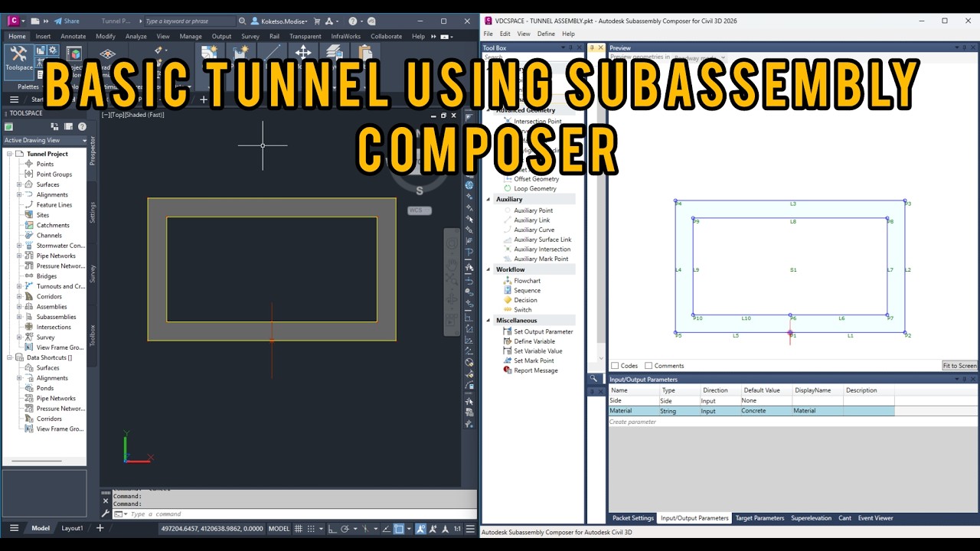Open the Annotate ribbon tab in Civil 3D
Viewport: 980px width, 551px height.
point(73,36)
